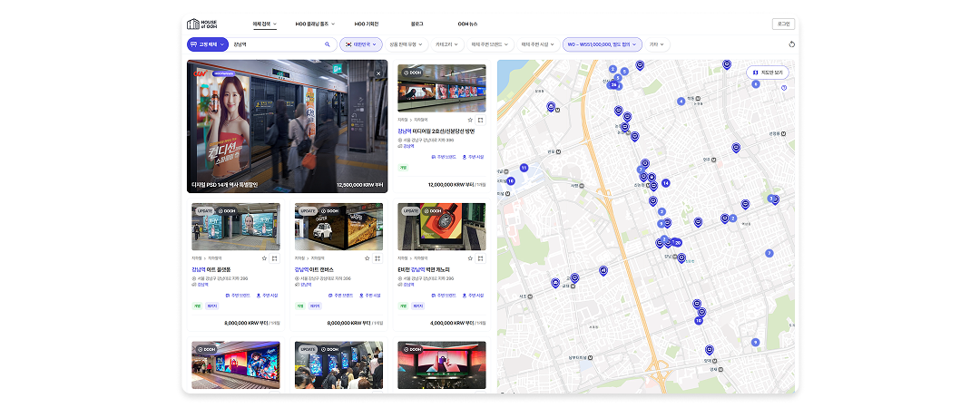Click 주변 시설 on the 아트 캔버스 card
This screenshot has width=980, height=408.
tap(370, 295)
